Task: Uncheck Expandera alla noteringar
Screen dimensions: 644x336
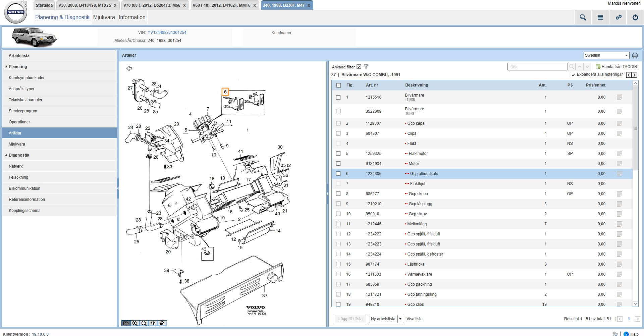Action: tap(573, 75)
